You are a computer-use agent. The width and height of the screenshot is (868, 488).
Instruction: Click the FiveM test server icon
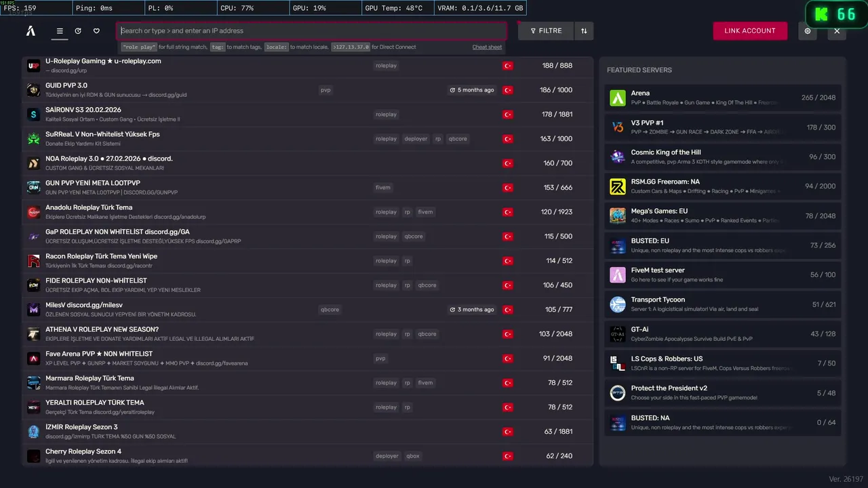tap(618, 274)
